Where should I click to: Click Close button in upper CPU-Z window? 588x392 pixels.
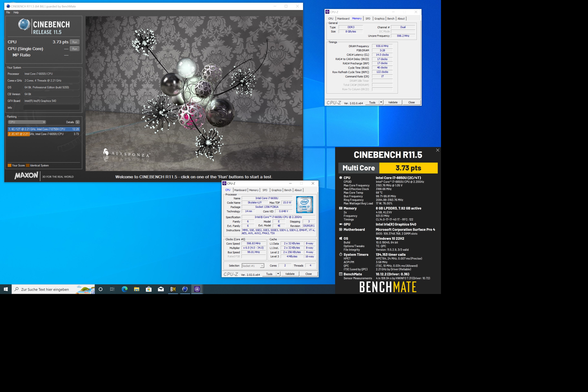tap(411, 102)
